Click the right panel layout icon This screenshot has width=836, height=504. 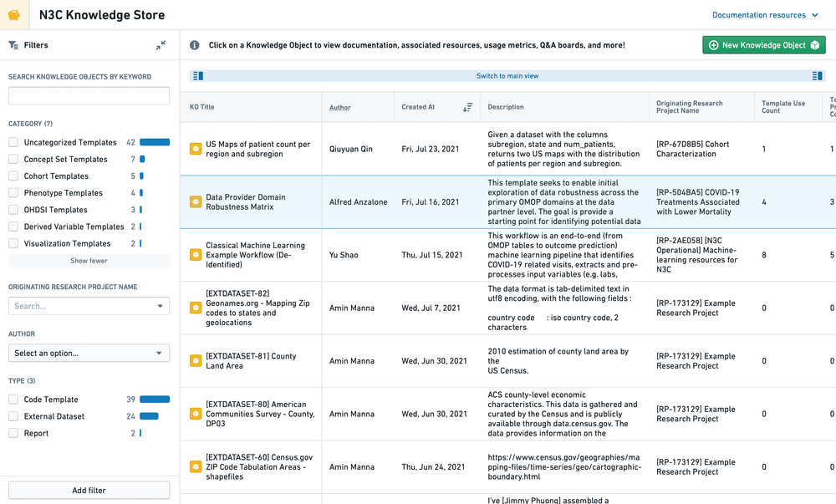click(818, 76)
